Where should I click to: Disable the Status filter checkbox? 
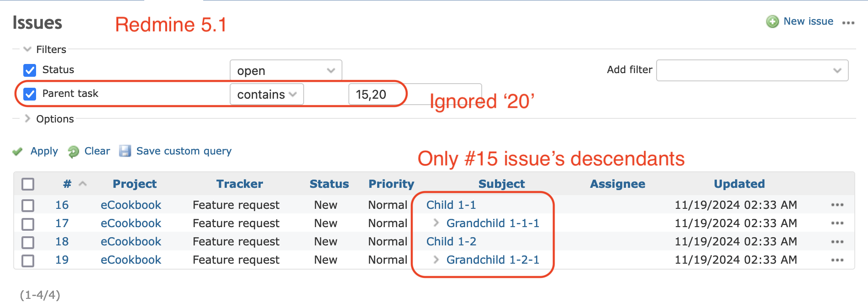point(29,70)
